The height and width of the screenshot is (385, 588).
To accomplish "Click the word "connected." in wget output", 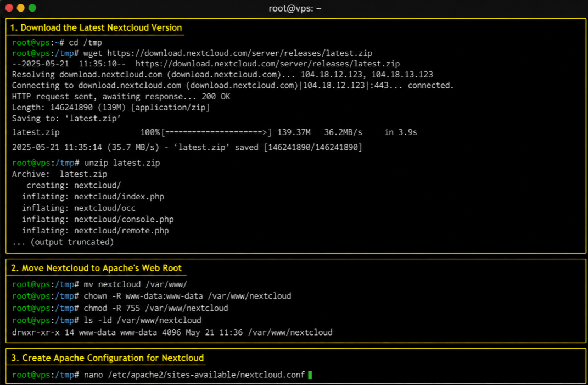I will coord(430,85).
